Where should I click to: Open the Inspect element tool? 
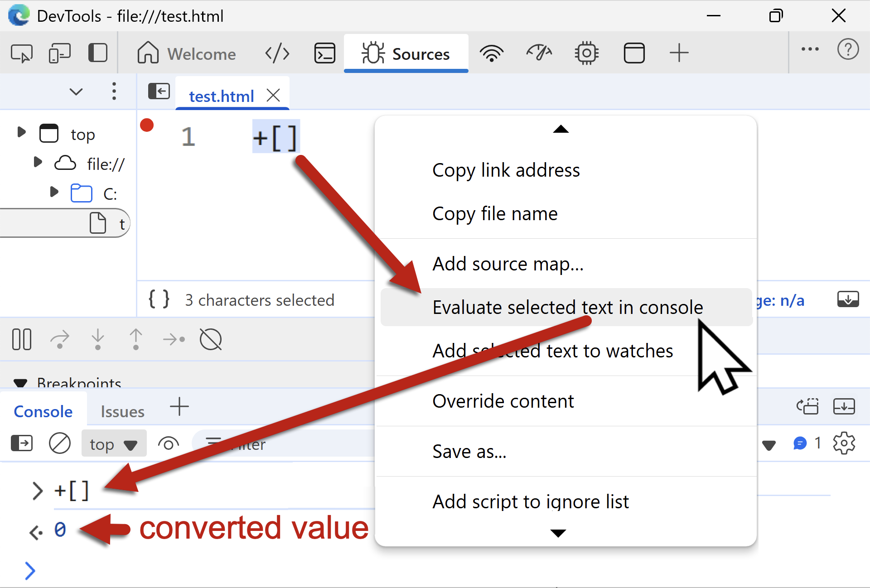(21, 53)
